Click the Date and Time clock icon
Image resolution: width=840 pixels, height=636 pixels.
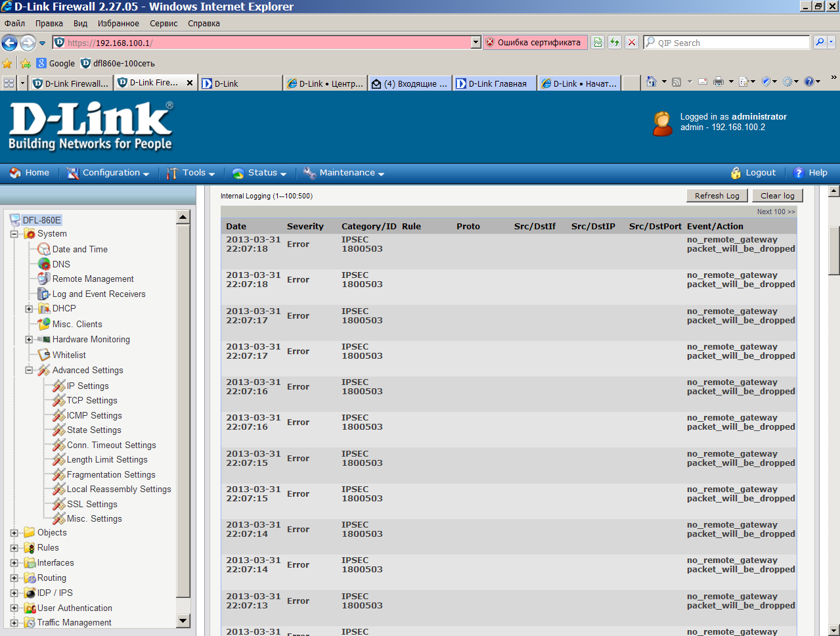pyautogui.click(x=44, y=249)
